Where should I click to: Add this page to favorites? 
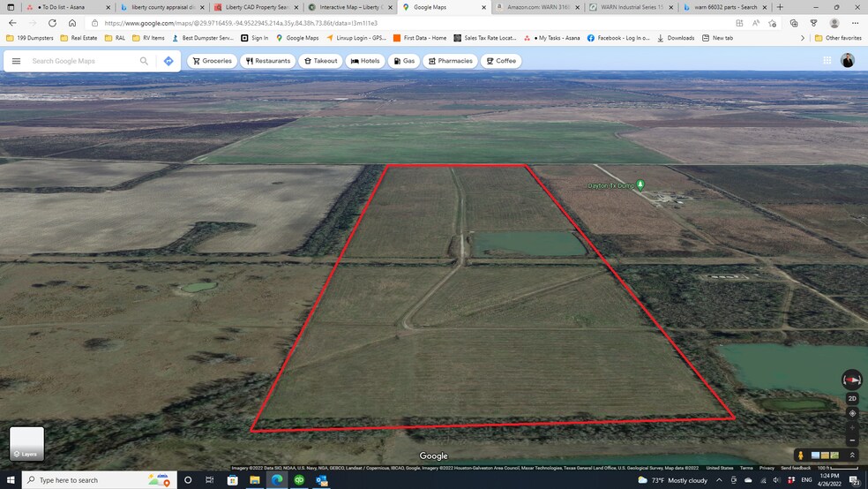[772, 23]
